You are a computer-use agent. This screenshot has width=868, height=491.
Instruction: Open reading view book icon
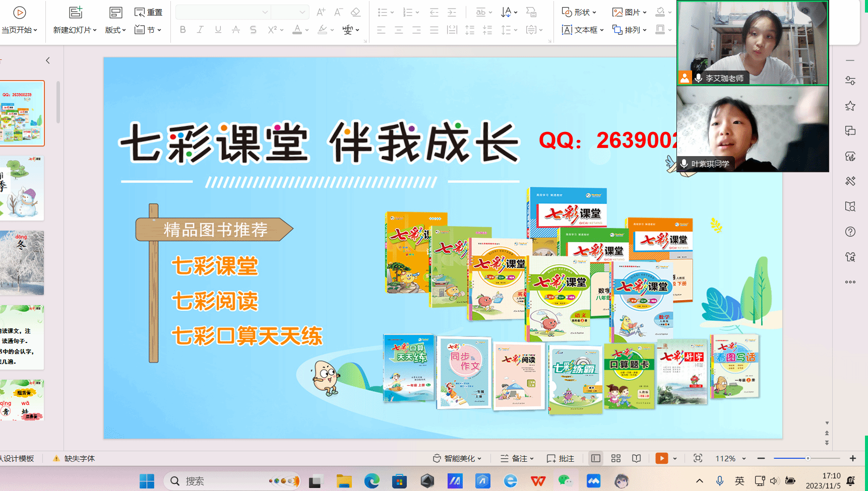(637, 458)
